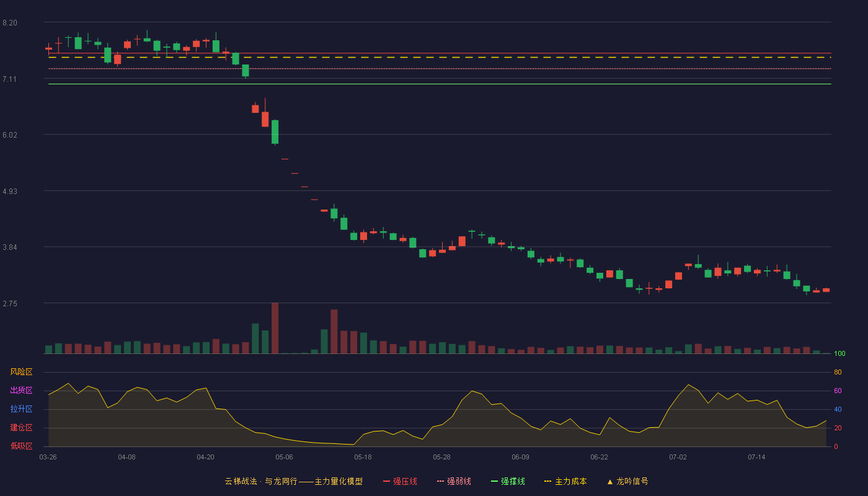Select the 建仓区 zone label

(x=21, y=428)
